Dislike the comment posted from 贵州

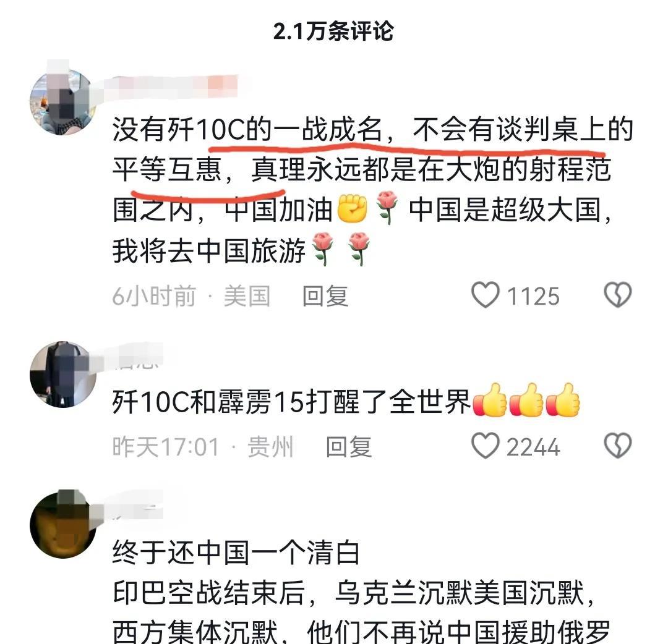(x=617, y=446)
